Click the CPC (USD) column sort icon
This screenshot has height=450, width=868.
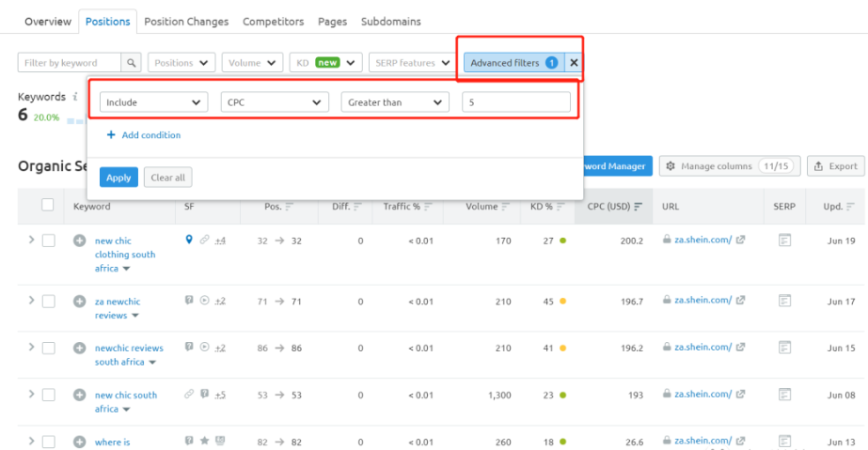point(639,207)
